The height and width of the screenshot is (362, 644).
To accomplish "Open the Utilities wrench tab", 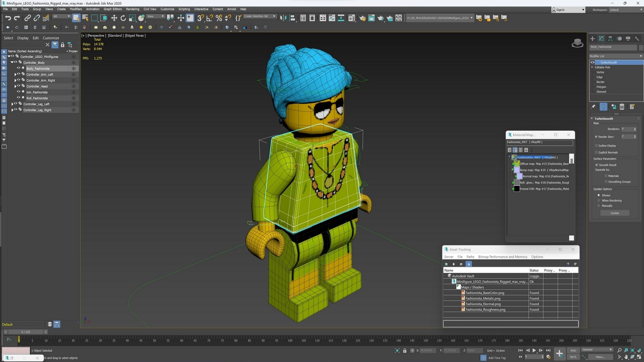I will pos(637,39).
